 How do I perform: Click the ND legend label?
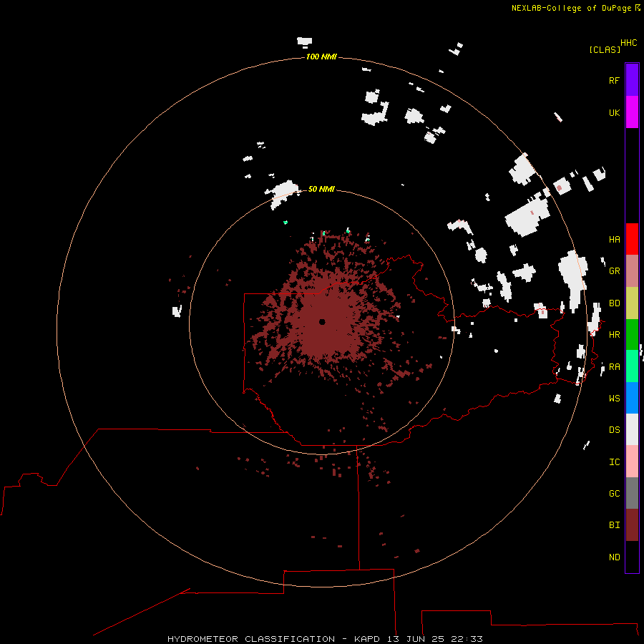coord(614,557)
